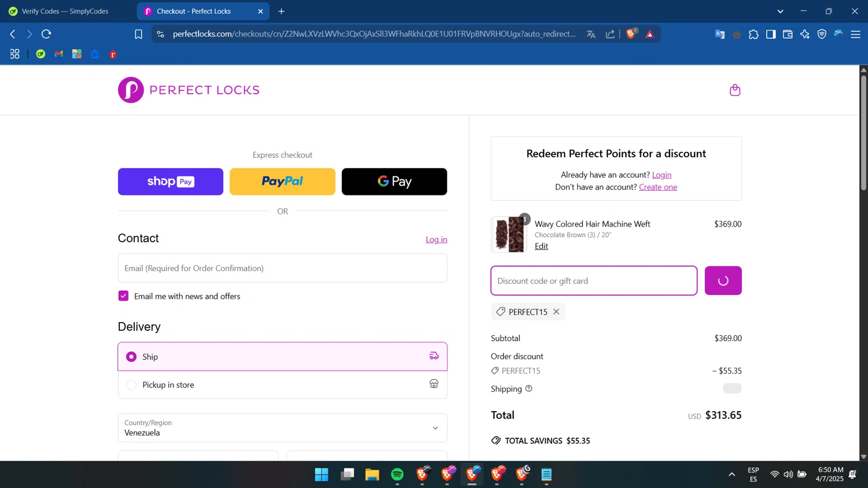
Task: Click the shipping info help icon
Action: [x=528, y=389]
